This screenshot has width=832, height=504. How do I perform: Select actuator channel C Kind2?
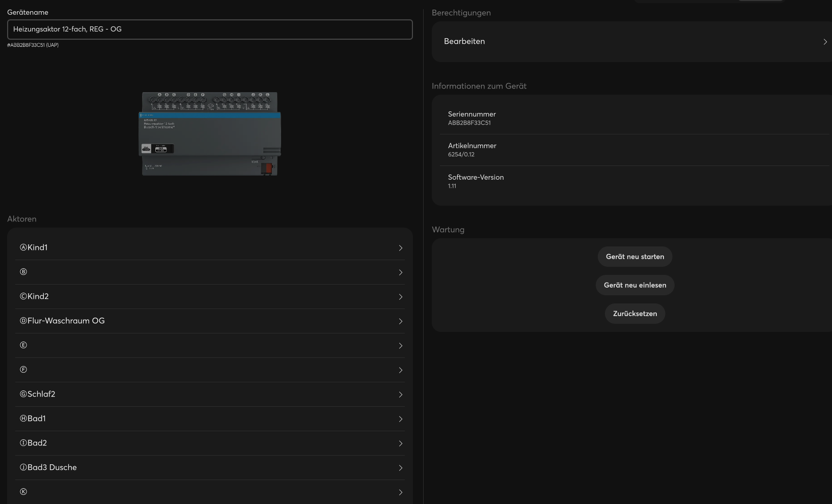(209, 296)
